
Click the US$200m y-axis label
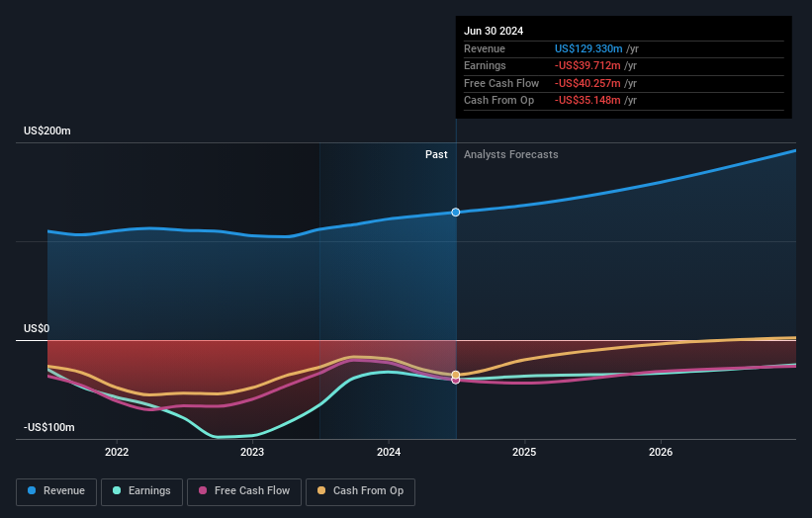coord(47,130)
